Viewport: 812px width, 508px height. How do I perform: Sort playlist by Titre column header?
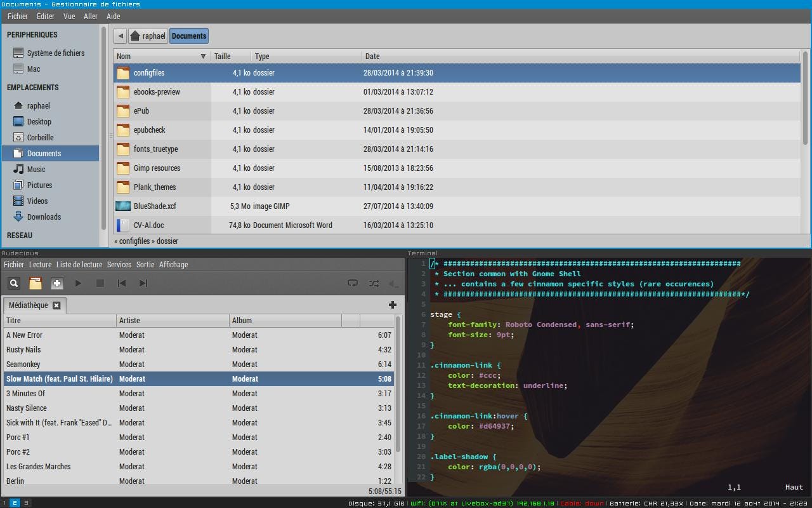[x=60, y=321]
